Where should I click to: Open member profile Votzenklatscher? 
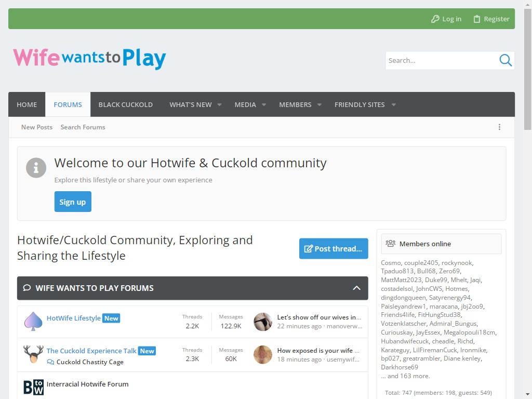pyautogui.click(x=403, y=324)
